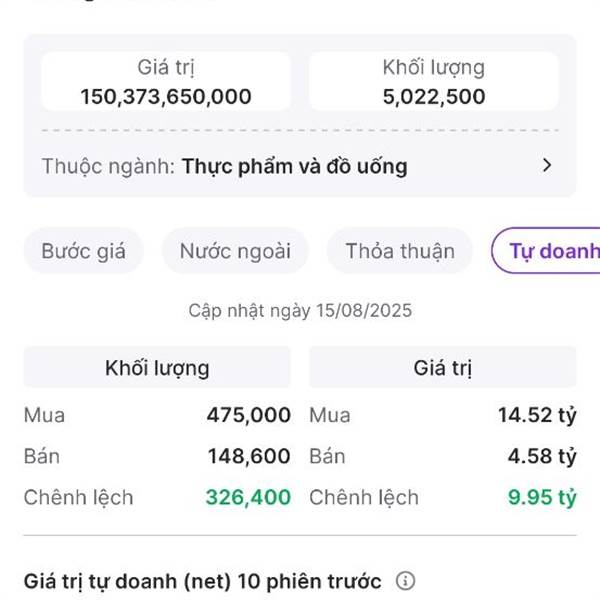Click the Khối lượng column header
The width and height of the screenshot is (600, 600).
click(157, 367)
